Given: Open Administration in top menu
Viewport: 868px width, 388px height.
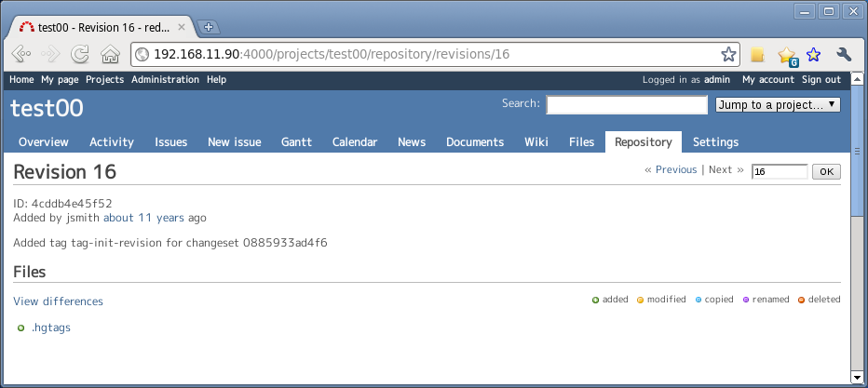Looking at the screenshot, I should click(x=165, y=80).
